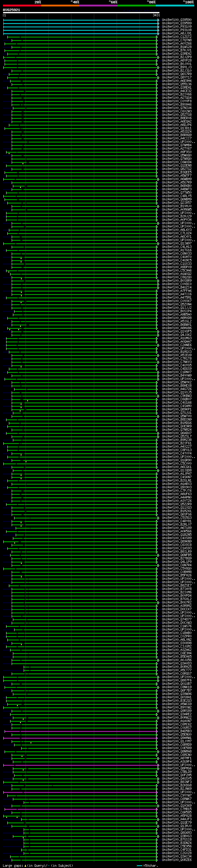
Task: Click the AV625921 query name label
Action: click(11, 10)
